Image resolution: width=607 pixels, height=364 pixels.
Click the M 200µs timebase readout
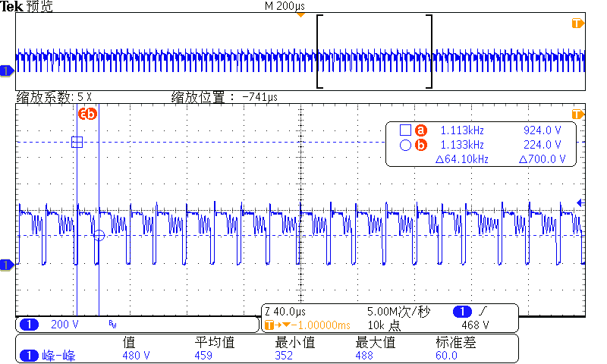click(285, 6)
